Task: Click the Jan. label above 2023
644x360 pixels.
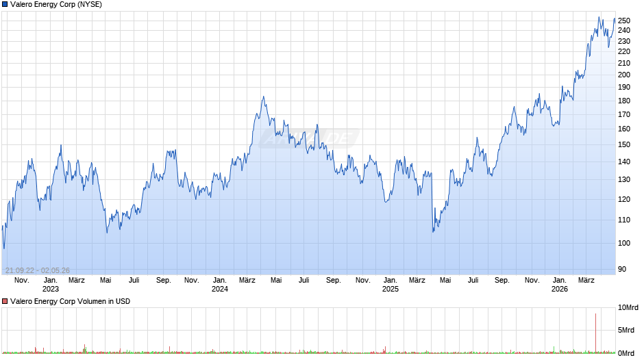Action: coord(51,281)
